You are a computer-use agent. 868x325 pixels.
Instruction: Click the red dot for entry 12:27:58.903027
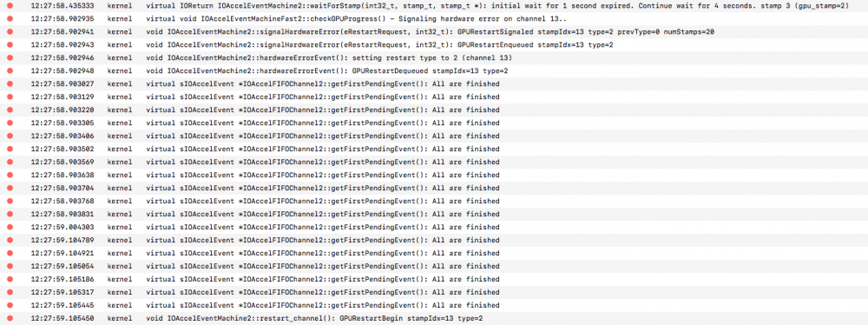coord(10,83)
